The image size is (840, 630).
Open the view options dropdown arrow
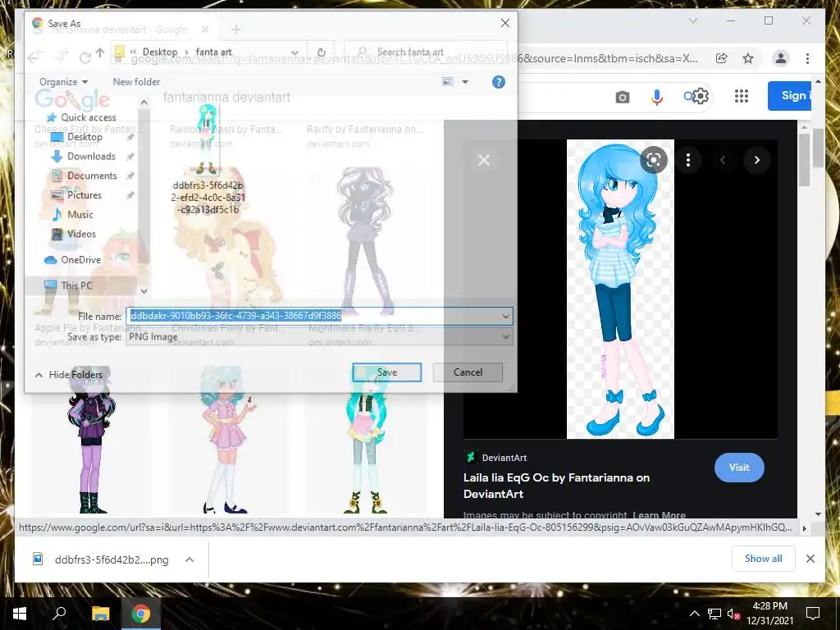(x=465, y=82)
